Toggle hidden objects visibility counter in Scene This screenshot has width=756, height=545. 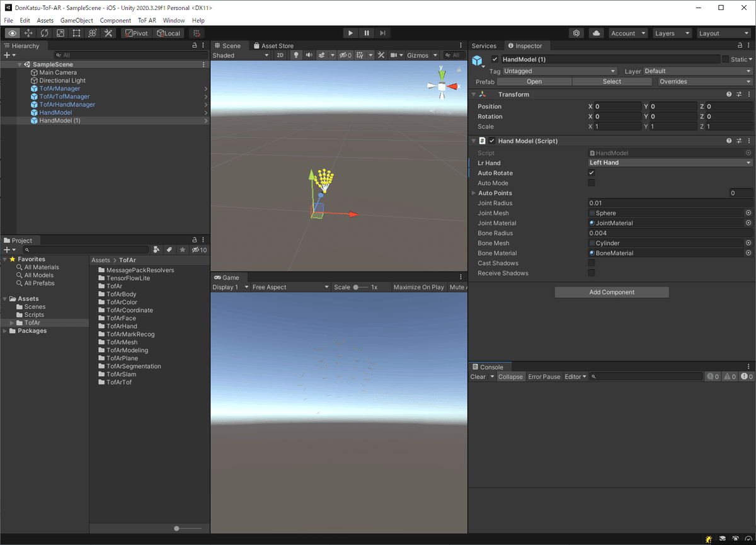click(x=345, y=55)
